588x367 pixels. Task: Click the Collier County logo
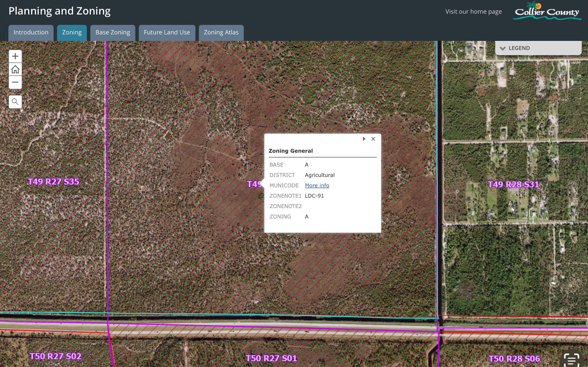tap(547, 11)
